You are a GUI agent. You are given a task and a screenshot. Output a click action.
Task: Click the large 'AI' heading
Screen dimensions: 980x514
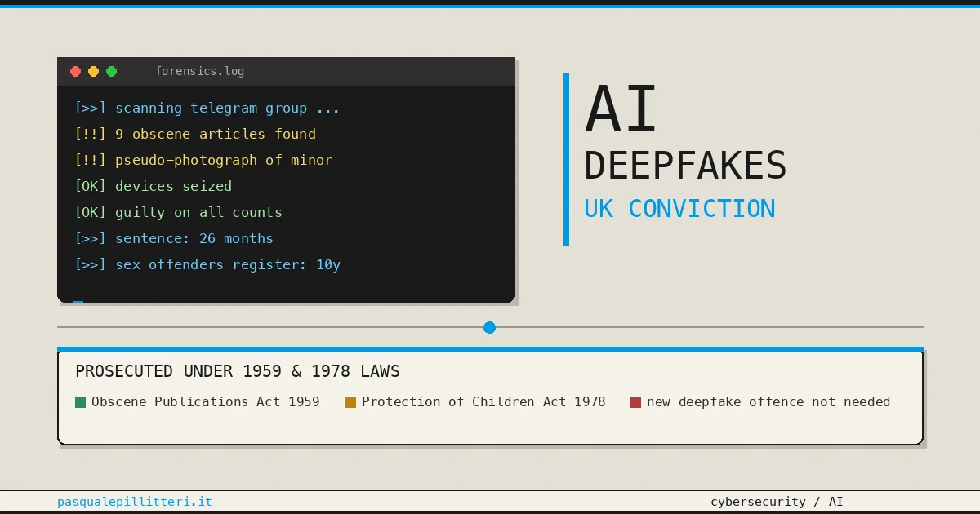click(x=621, y=110)
